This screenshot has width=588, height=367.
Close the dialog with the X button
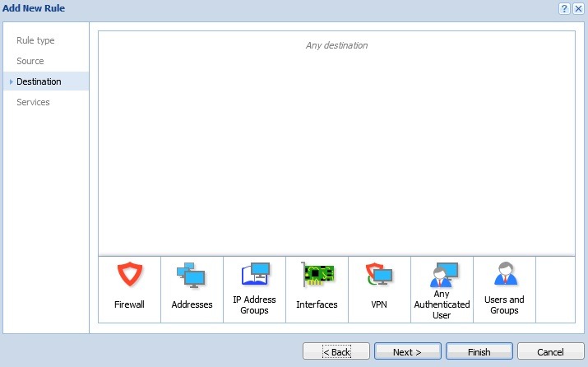point(578,8)
